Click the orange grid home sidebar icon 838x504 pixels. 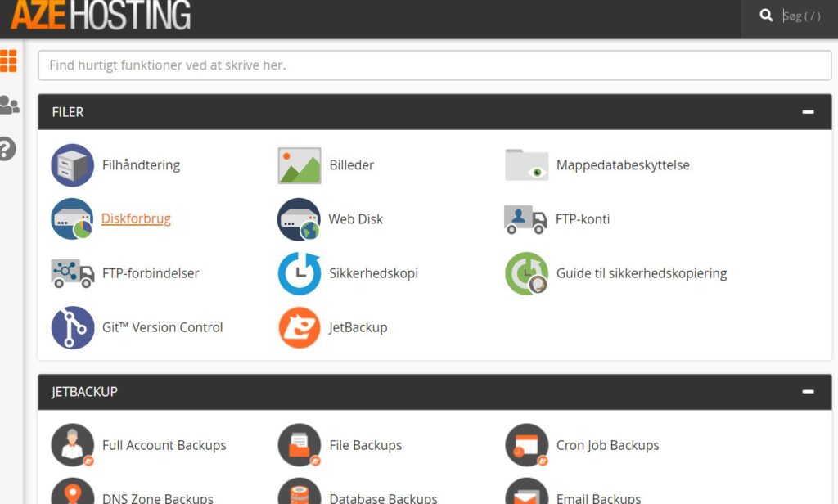8,61
